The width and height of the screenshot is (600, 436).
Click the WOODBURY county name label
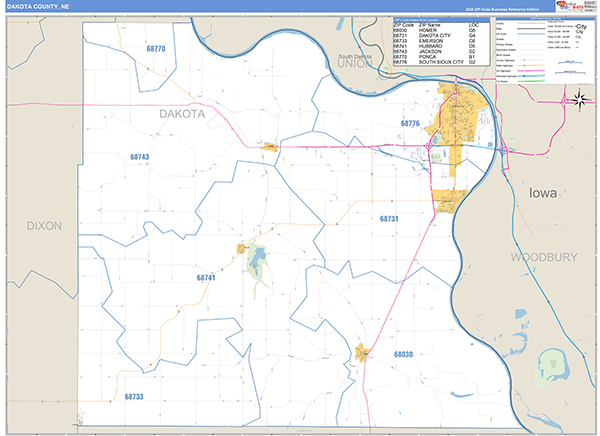tap(544, 257)
